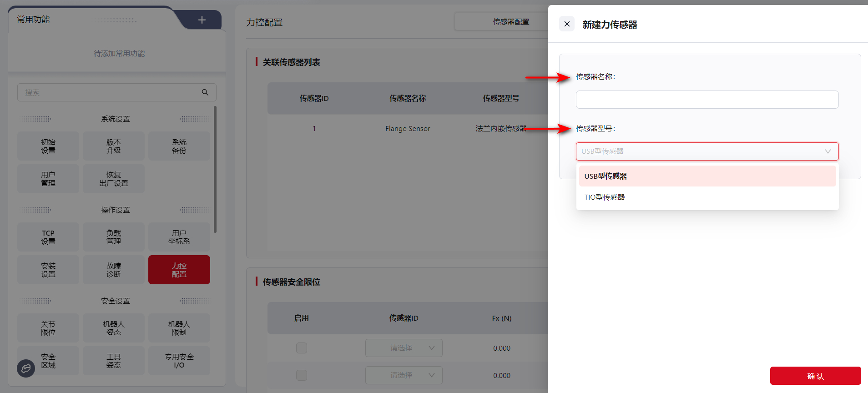Click the round link icon at bottom left

click(26, 368)
